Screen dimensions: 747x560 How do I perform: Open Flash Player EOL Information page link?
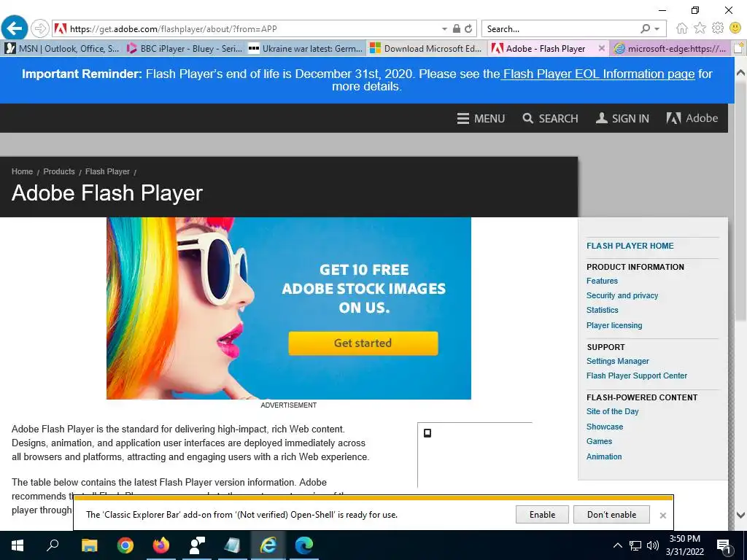pyautogui.click(x=599, y=74)
